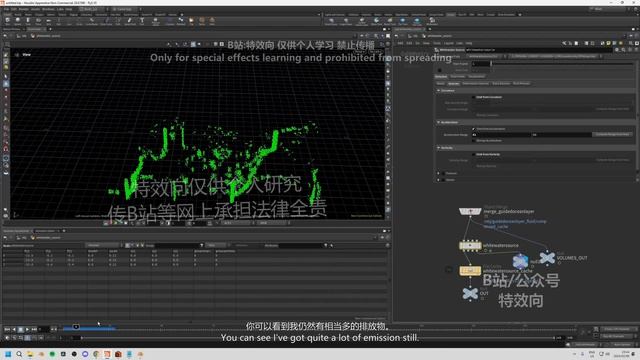Collapse the Vorticity section

tap(439, 148)
